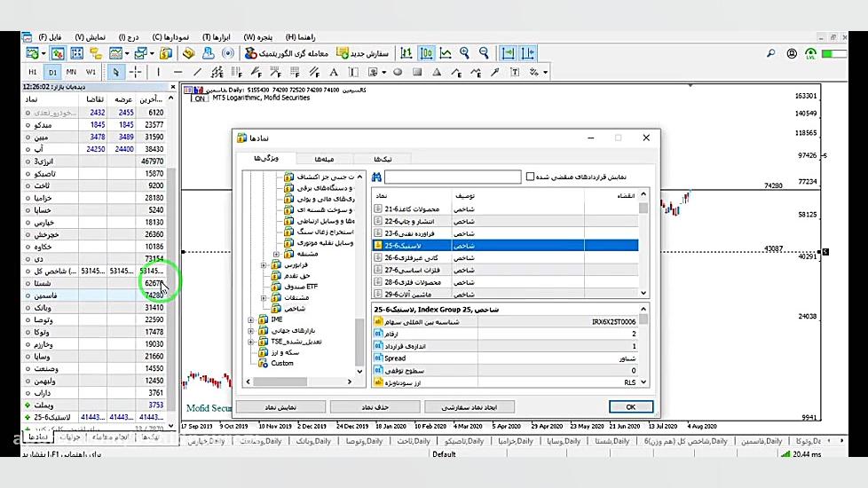Switch to the تیک‌ها tab
This screenshot has width=868, height=488.
(x=383, y=159)
